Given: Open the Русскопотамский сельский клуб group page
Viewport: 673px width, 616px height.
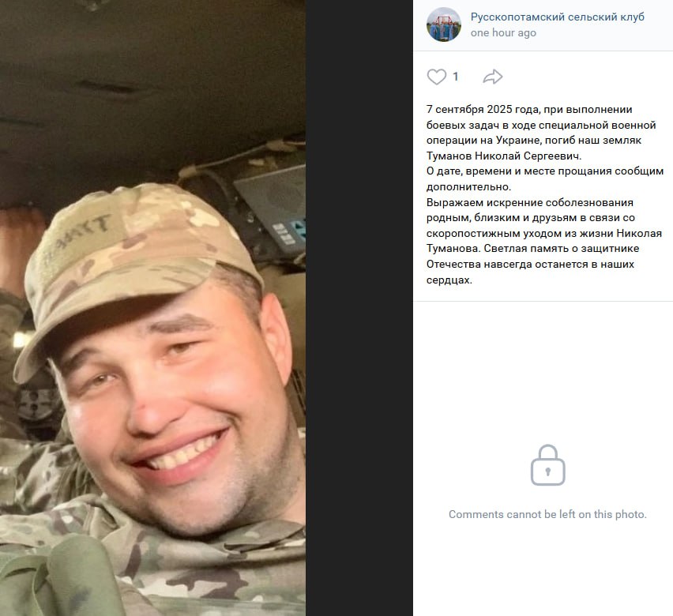Looking at the screenshot, I should click(557, 17).
